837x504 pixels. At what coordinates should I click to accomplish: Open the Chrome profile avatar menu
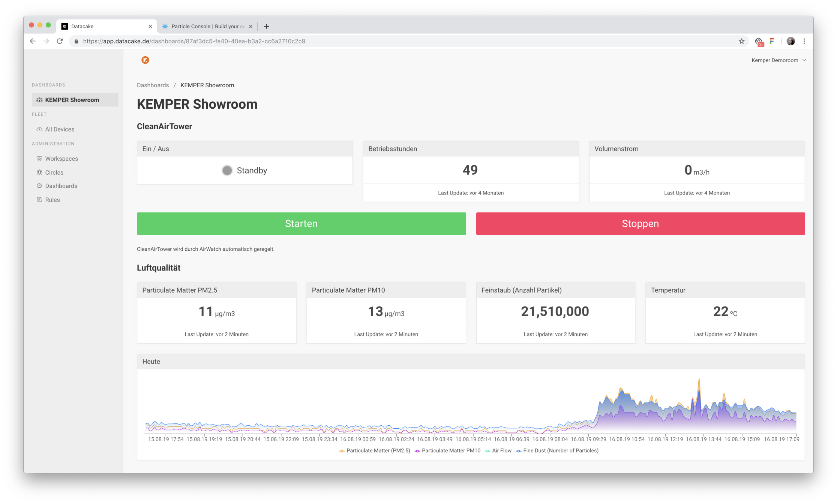(790, 41)
